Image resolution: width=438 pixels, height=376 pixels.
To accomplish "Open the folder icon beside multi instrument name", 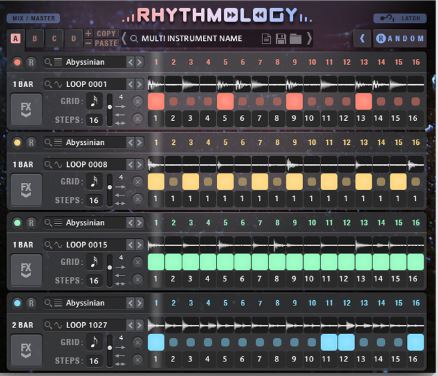I will tap(295, 39).
